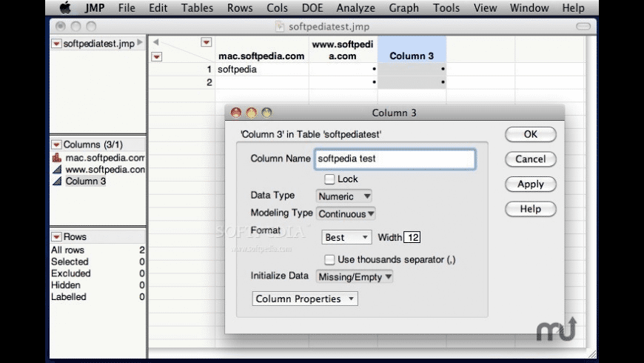The width and height of the screenshot is (644, 363).
Task: Click the Excluded entry in Rows panel
Action: [97, 273]
